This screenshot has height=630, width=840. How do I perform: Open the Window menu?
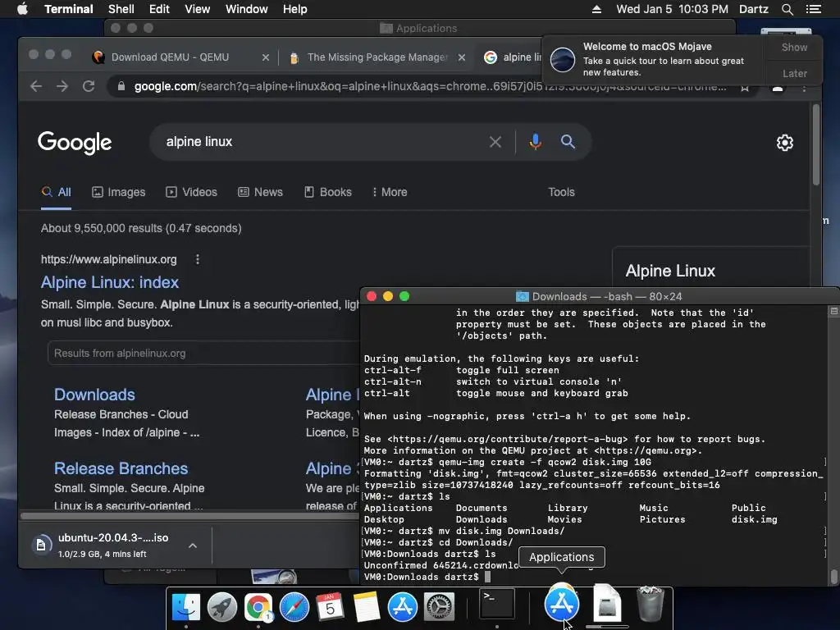point(246,9)
